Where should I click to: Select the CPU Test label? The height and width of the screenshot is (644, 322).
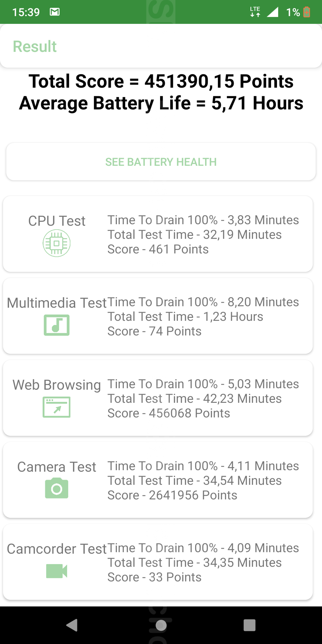point(57,221)
